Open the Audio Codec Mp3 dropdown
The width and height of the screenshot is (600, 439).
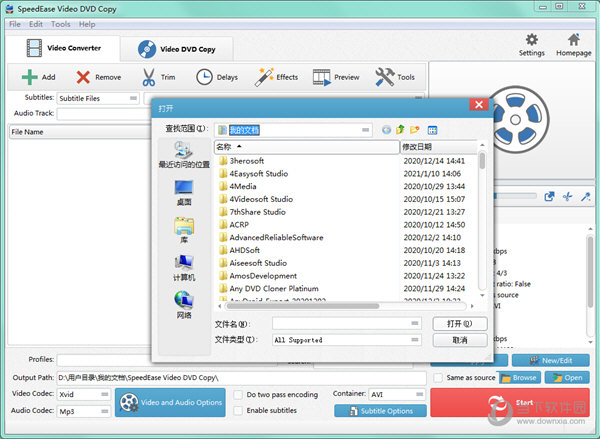[104, 411]
